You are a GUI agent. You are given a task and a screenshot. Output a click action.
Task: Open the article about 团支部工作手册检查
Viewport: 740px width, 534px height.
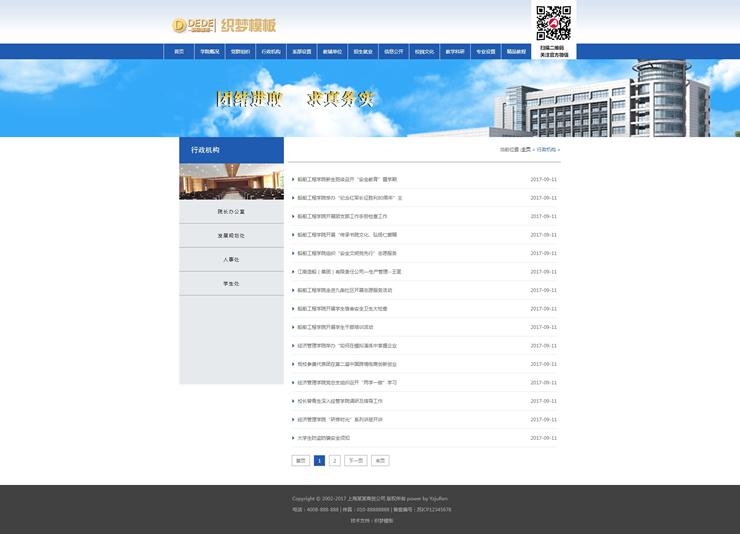click(342, 216)
